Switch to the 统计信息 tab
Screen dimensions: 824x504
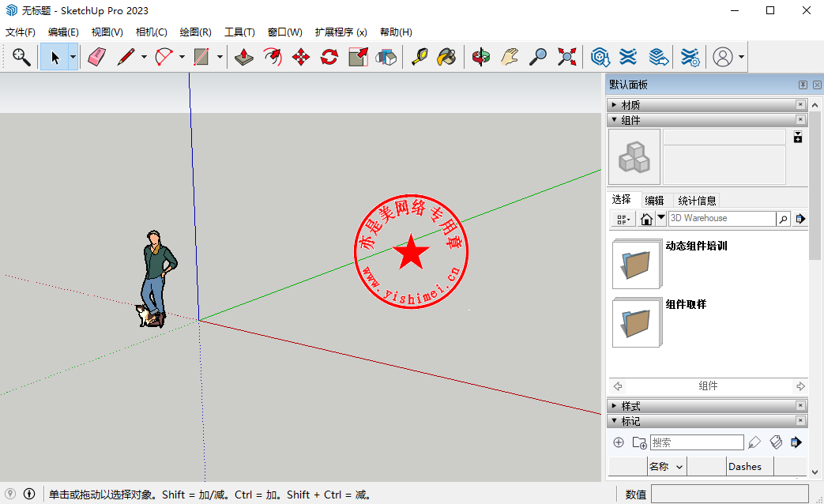(697, 201)
